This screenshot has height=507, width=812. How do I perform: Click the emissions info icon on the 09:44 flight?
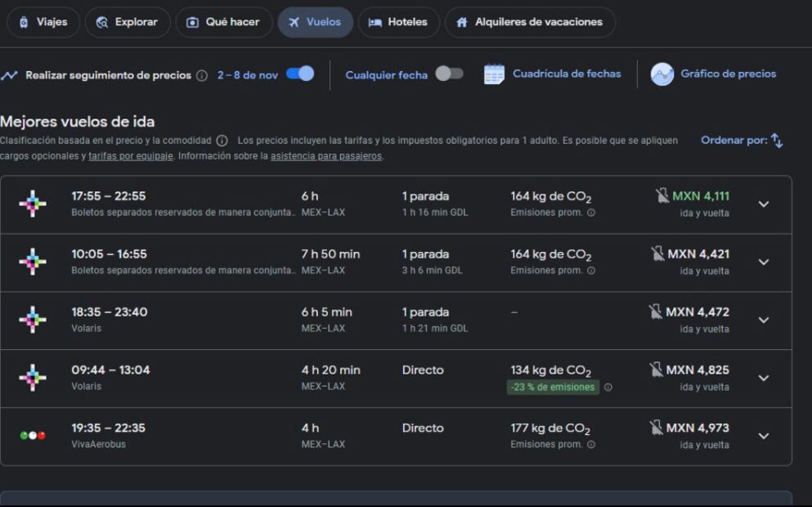tap(608, 388)
